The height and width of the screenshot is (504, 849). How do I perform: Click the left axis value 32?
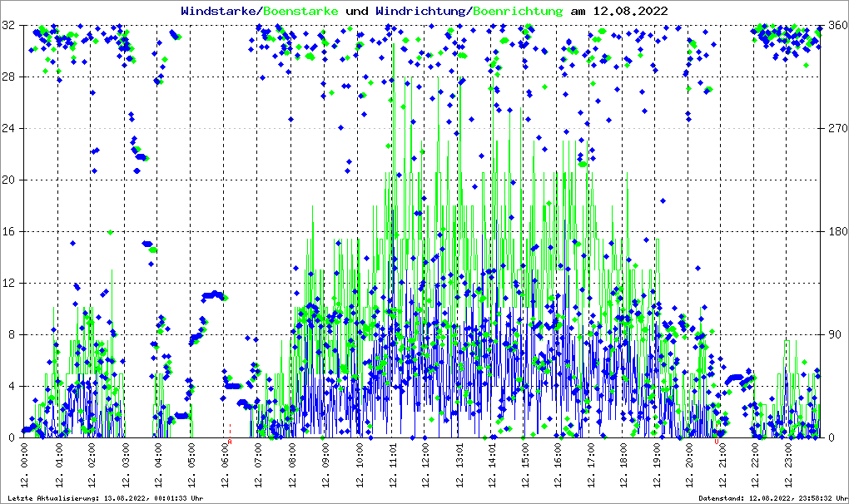pyautogui.click(x=10, y=26)
